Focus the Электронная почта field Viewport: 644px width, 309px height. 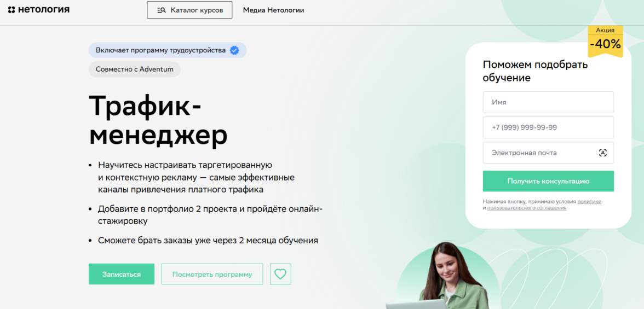pos(548,153)
